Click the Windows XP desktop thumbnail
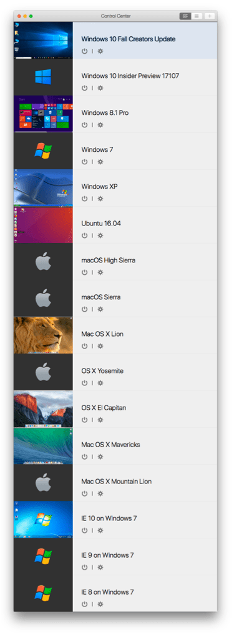This screenshot has width=239, height=644. tap(43, 187)
